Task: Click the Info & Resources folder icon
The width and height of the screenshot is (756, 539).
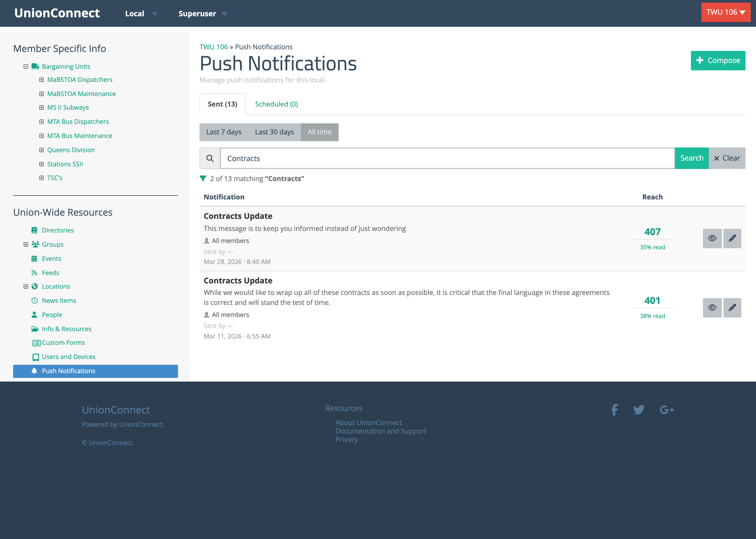Action: click(x=35, y=329)
